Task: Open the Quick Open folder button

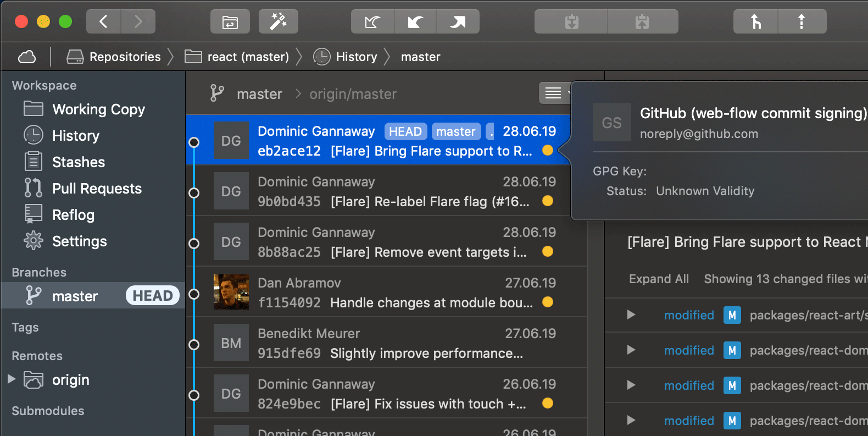Action: [x=230, y=22]
